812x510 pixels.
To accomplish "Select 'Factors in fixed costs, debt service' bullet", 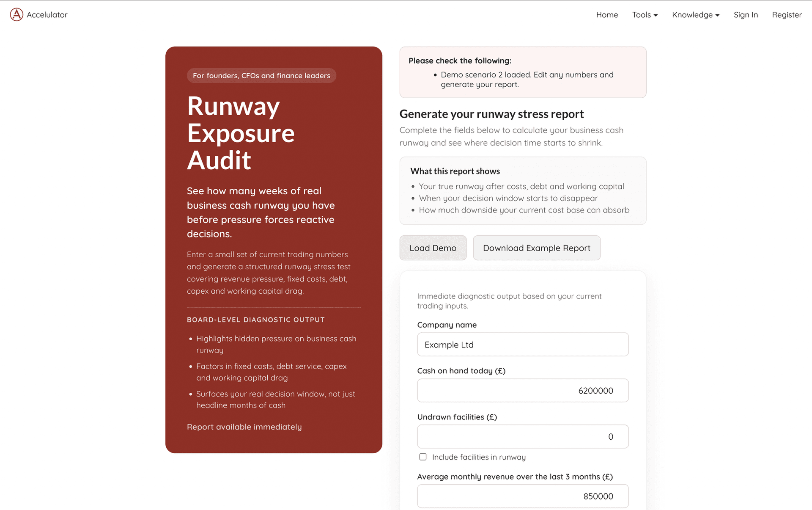I will point(272,372).
